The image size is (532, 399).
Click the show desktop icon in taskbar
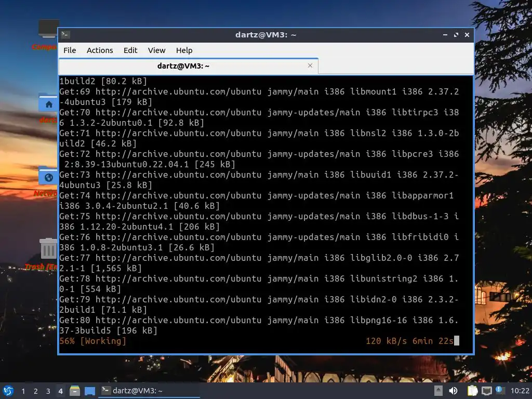(x=90, y=391)
